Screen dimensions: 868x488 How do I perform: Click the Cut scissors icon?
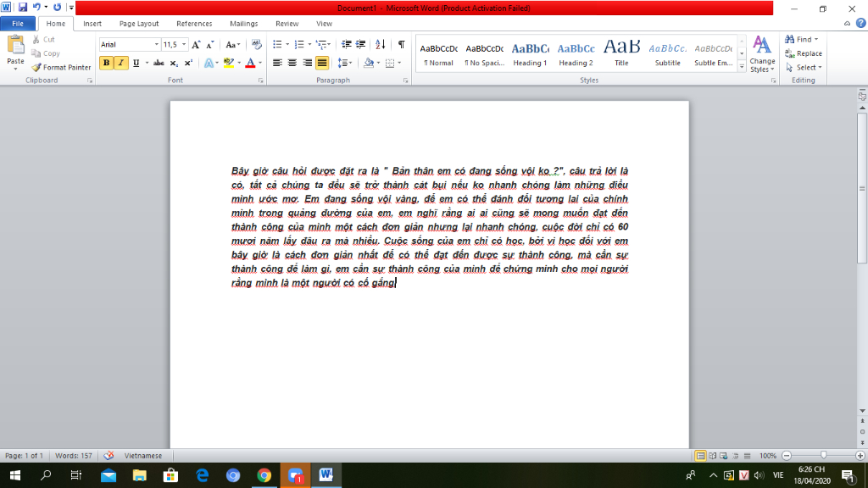click(x=36, y=39)
